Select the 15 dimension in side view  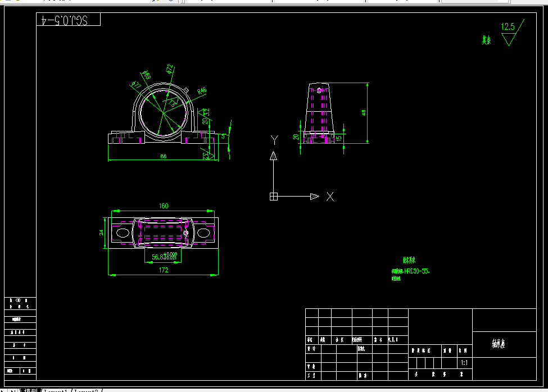(338, 138)
